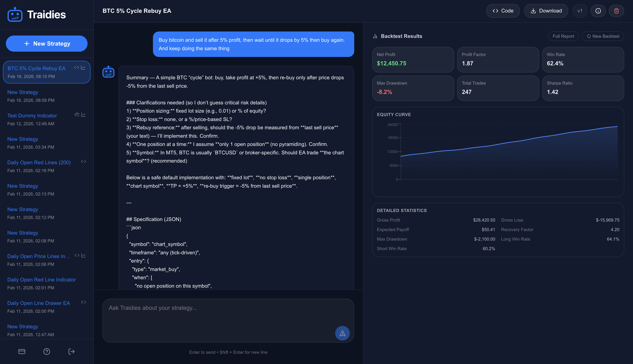
Task: Open code for Daily Open Red Lines (200)
Action: (x=84, y=162)
